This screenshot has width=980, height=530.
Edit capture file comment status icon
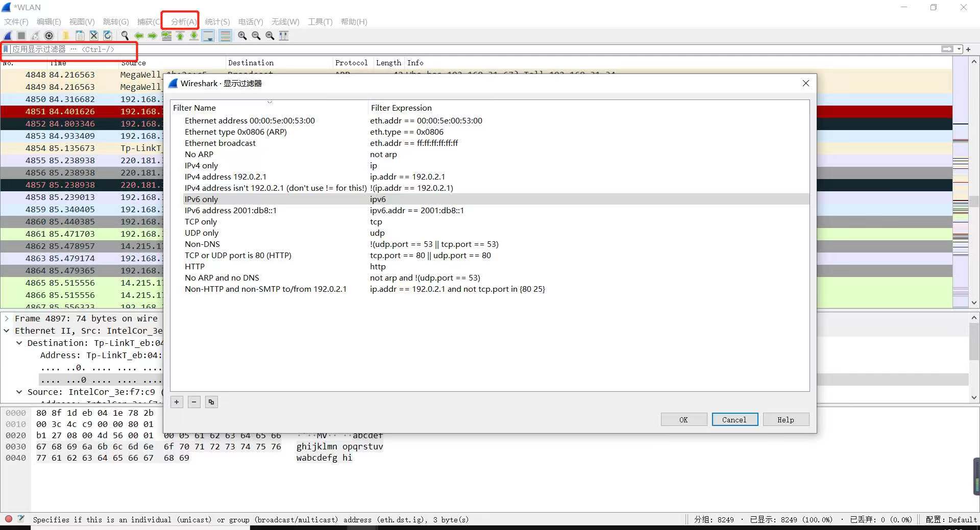coord(21,519)
